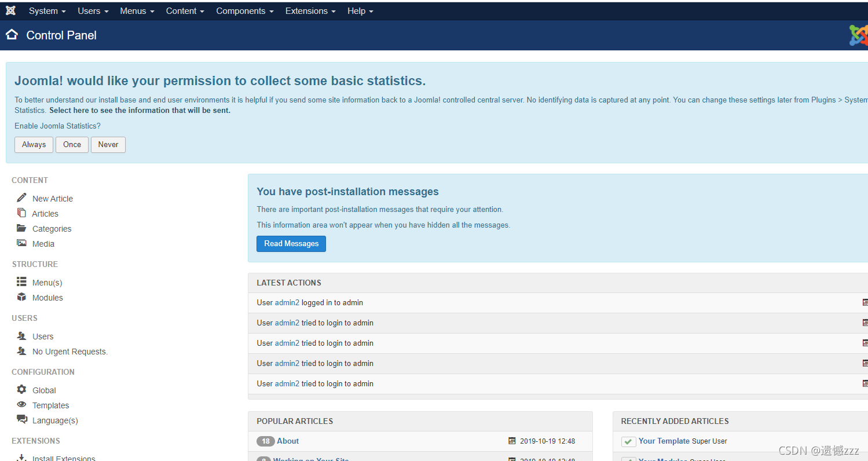This screenshot has width=868, height=461.
Task: Choose Never for Joomla statistics
Action: [x=108, y=145]
